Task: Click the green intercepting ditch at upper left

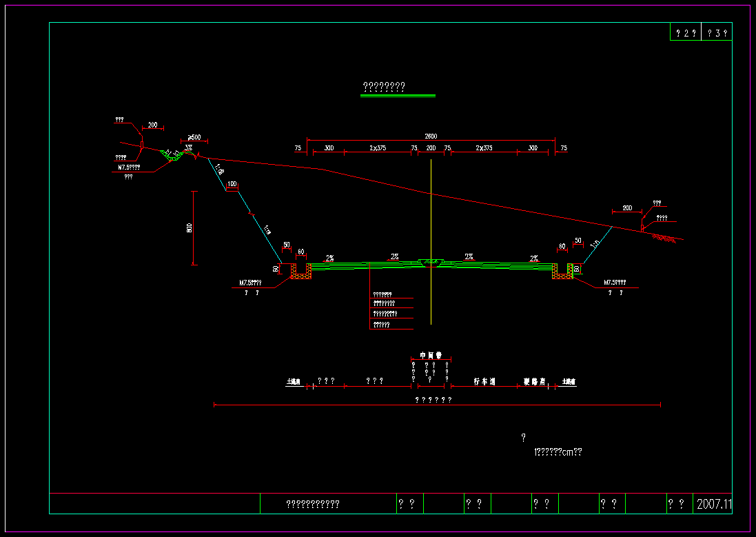Action: point(170,155)
